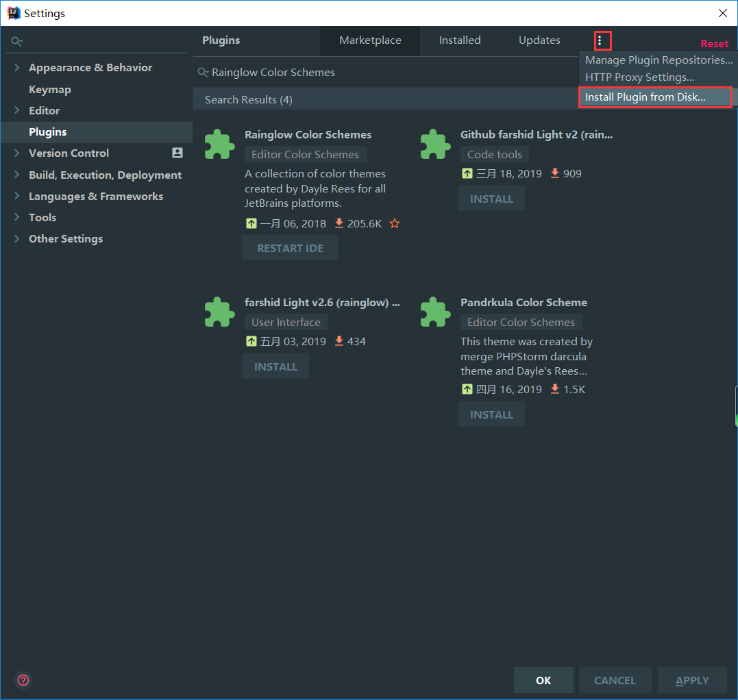This screenshot has height=700, width=738.
Task: Click the Github farshid Light plugin icon
Action: (x=435, y=145)
